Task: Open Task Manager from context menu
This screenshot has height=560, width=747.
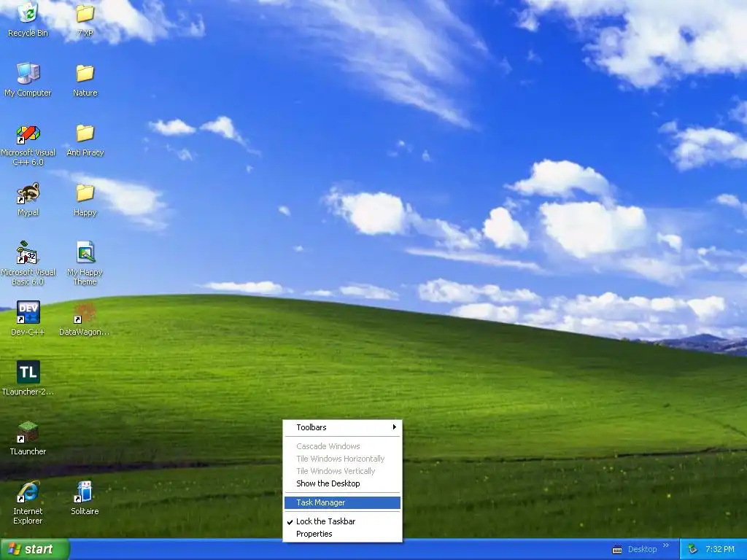Action: pyautogui.click(x=343, y=502)
